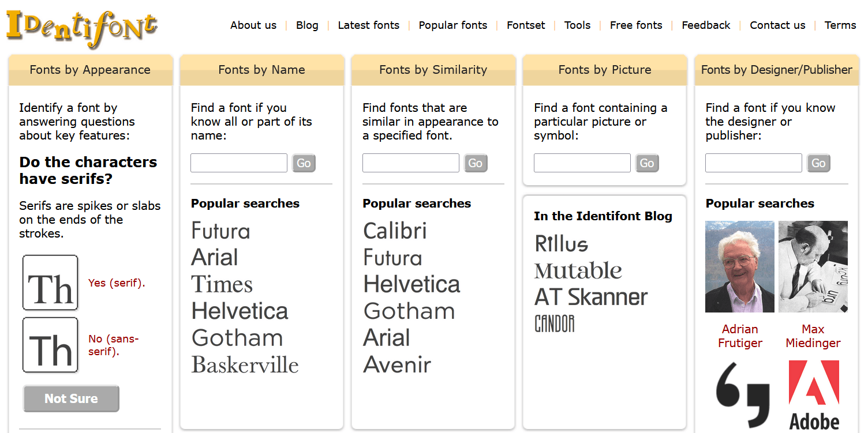The width and height of the screenshot is (868, 433).
Task: Focus the font name search field
Action: tap(239, 163)
